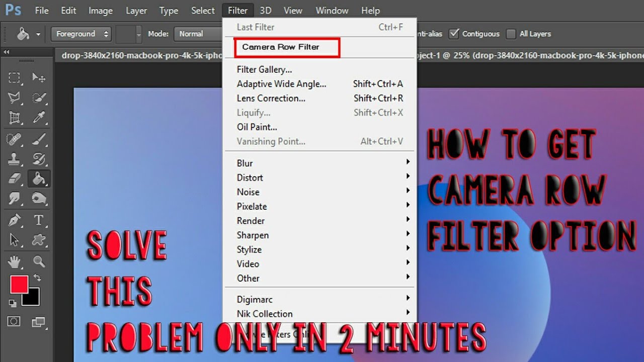This screenshot has width=644, height=362.
Task: Select the Path Selection arrow tool
Action: (15, 239)
